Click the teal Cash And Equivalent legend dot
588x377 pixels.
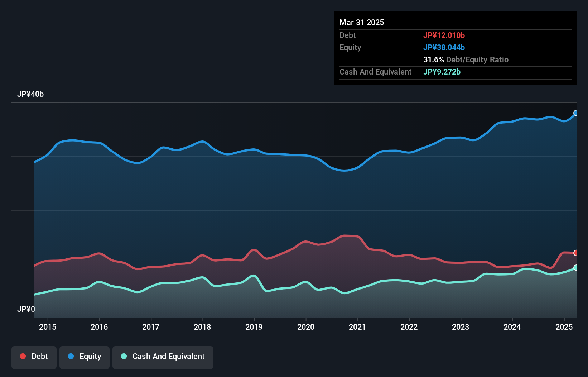point(124,356)
